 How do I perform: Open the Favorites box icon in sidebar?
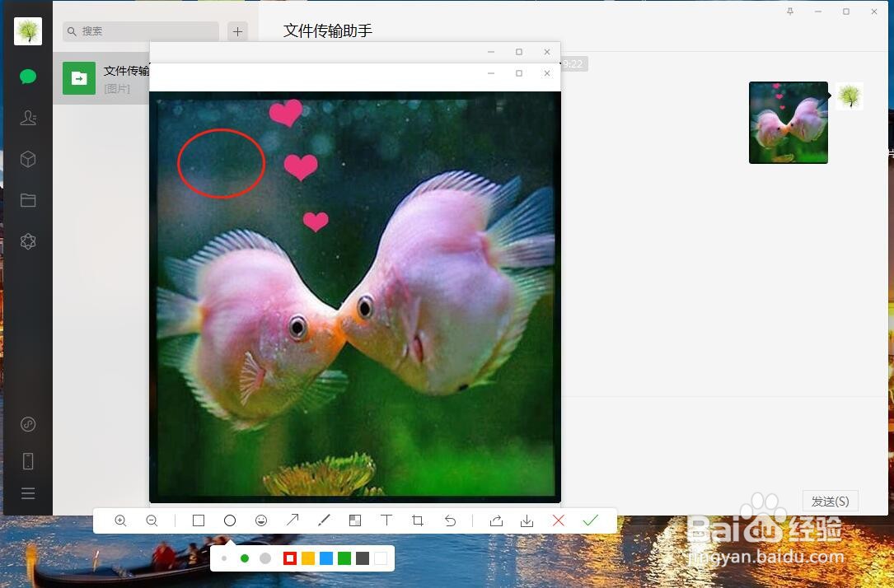click(x=28, y=159)
